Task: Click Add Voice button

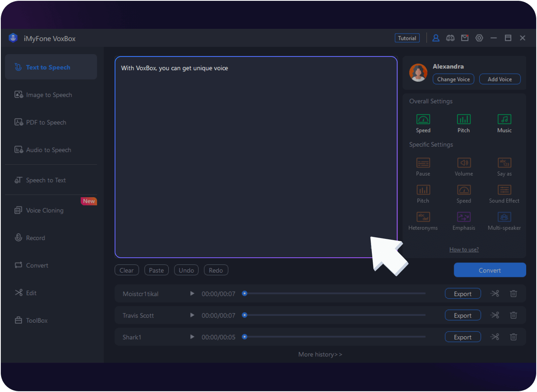Action: pos(500,79)
